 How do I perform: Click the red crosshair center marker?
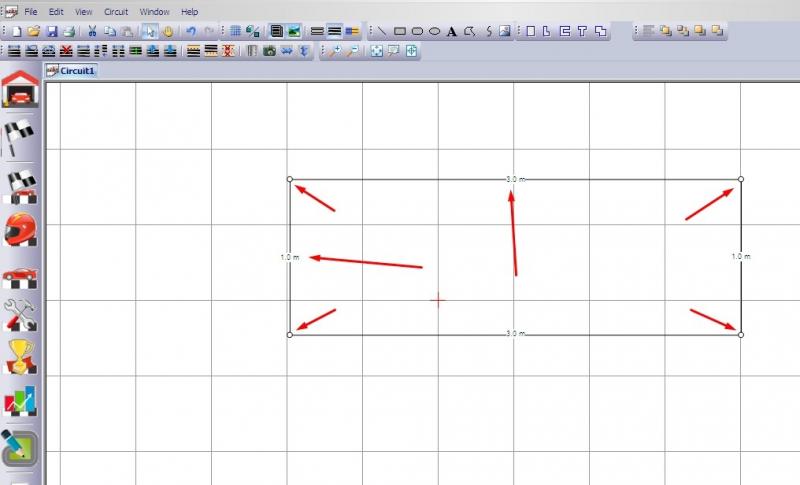click(x=437, y=299)
